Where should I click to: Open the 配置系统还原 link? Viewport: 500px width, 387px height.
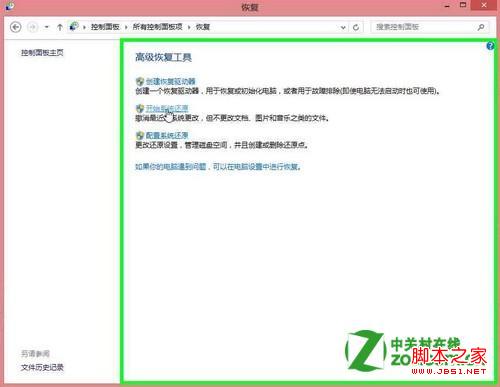(167, 135)
